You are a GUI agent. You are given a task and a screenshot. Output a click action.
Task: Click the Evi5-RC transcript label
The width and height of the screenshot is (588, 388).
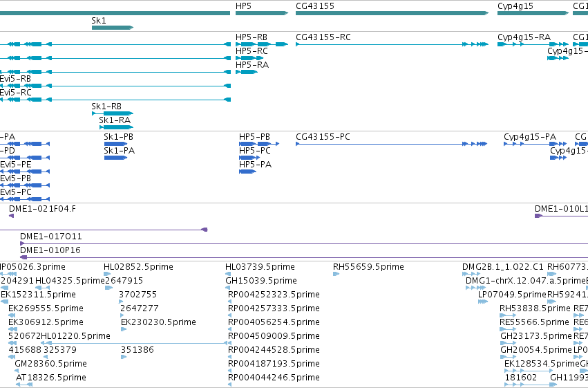coord(15,93)
